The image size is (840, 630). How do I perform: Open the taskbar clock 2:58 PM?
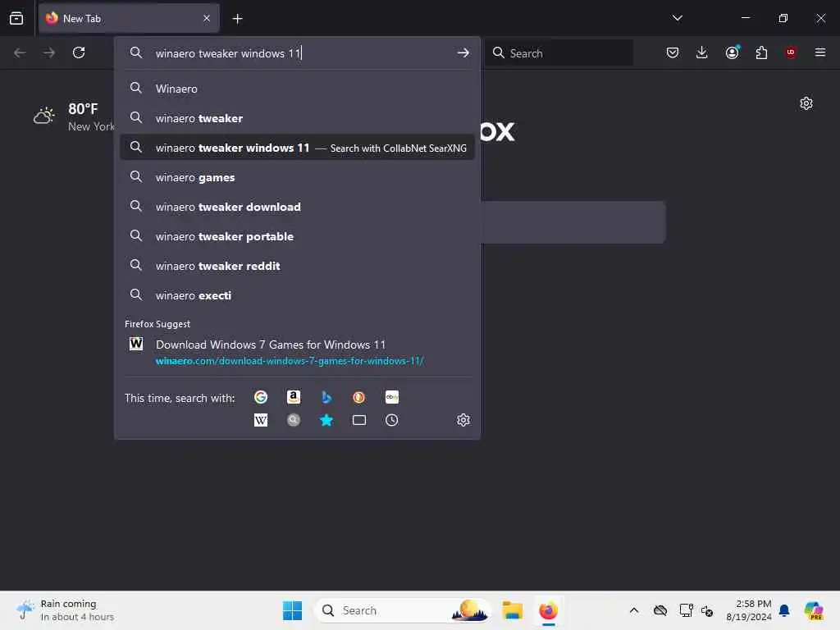point(748,610)
